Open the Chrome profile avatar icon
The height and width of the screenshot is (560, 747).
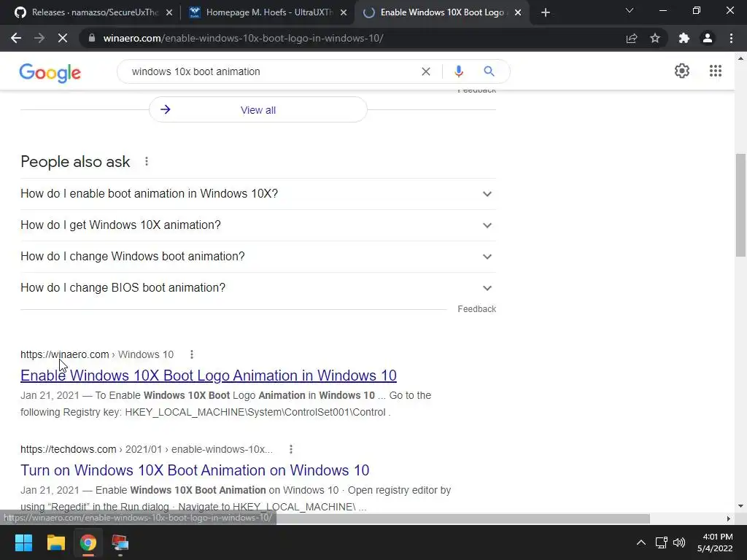tap(708, 38)
